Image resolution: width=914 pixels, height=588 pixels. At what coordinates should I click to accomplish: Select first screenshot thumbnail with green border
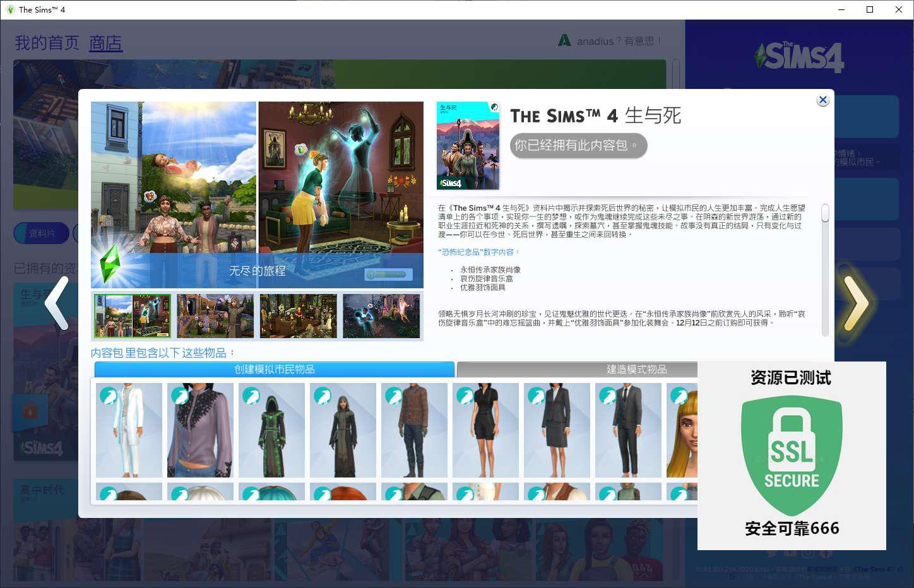(x=133, y=315)
